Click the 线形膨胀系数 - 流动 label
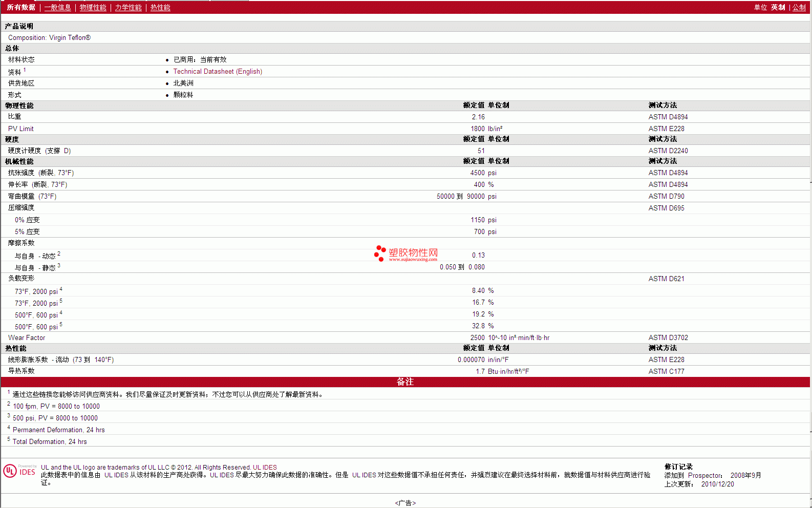The image size is (812, 508). [61, 360]
